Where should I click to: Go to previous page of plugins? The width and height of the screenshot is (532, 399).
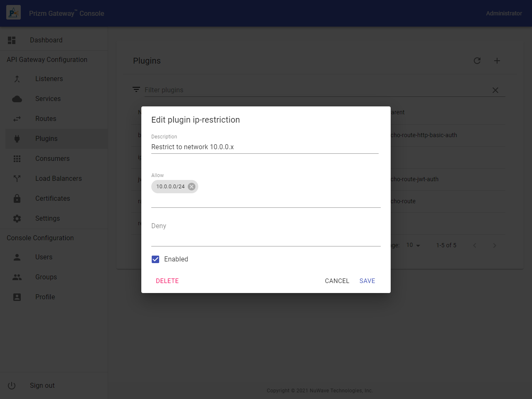tap(475, 246)
